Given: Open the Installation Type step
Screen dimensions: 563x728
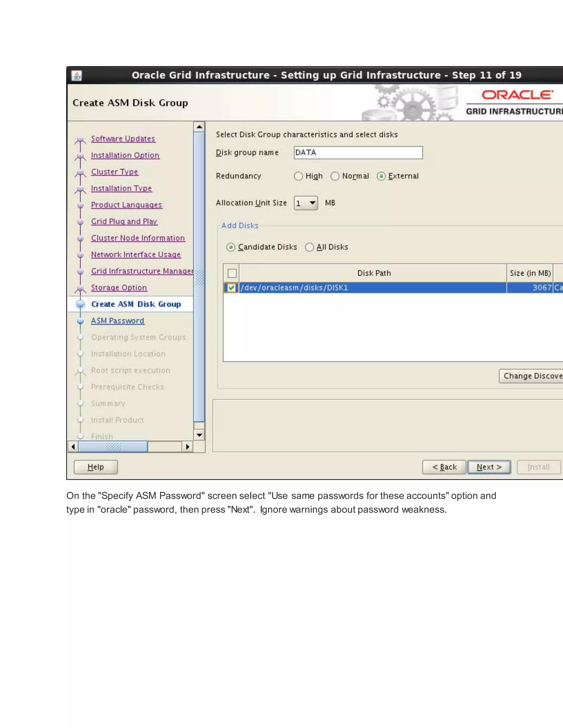Looking at the screenshot, I should 122,188.
